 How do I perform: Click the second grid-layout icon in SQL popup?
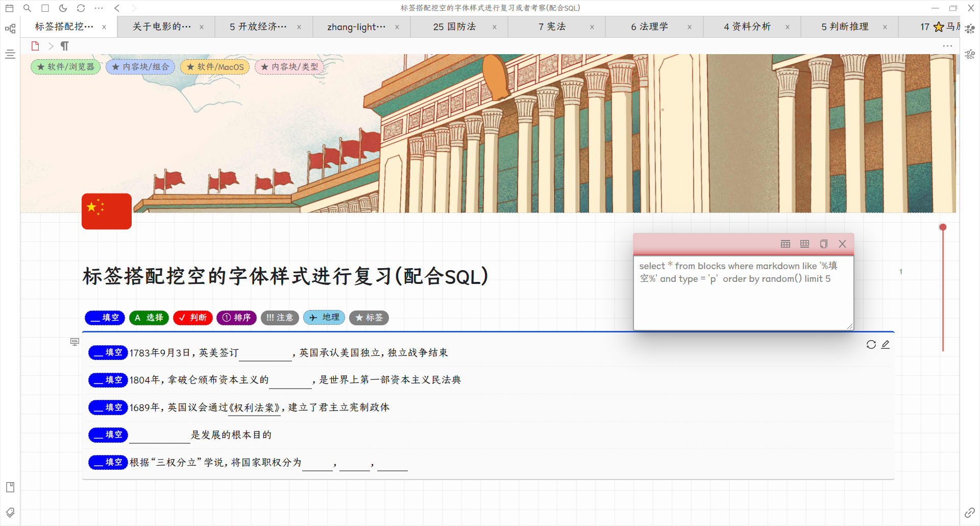pos(805,244)
